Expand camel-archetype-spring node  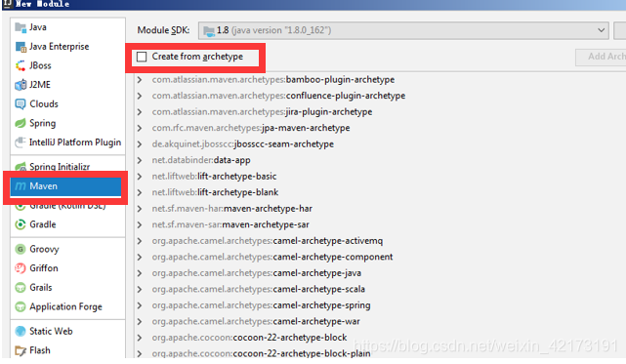click(x=140, y=305)
